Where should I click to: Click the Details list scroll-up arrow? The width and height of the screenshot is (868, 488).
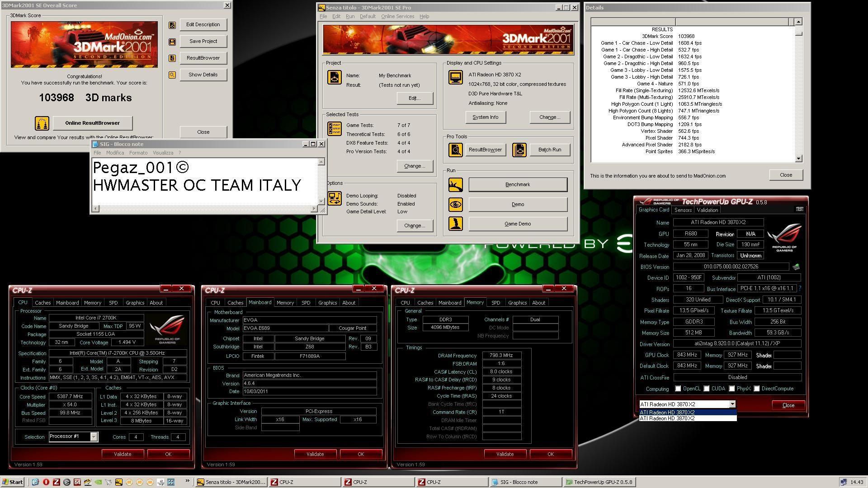tap(798, 22)
